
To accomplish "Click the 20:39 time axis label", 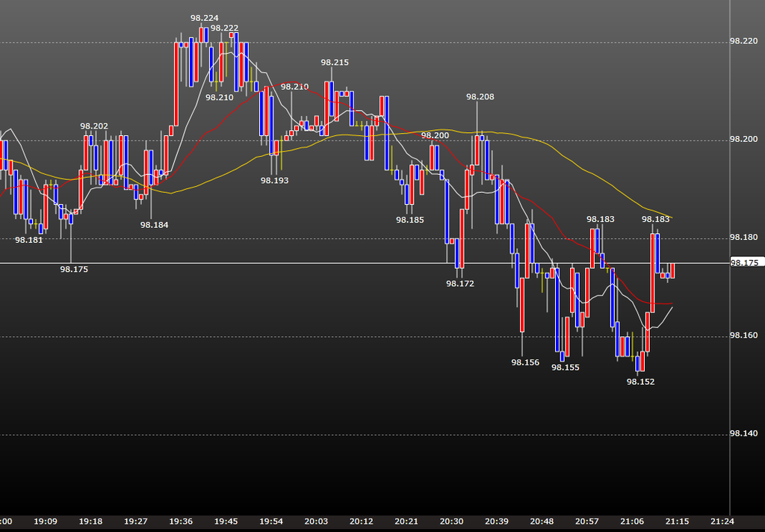I will coord(497,522).
